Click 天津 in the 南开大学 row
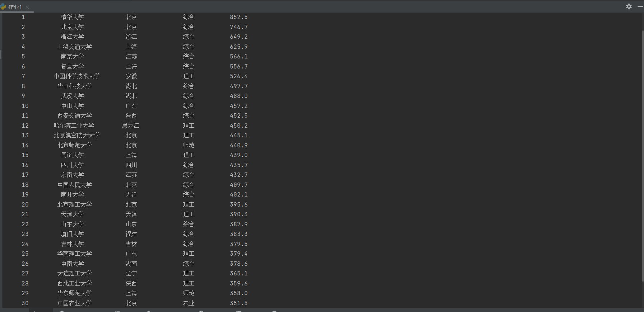644x312 pixels. click(131, 194)
